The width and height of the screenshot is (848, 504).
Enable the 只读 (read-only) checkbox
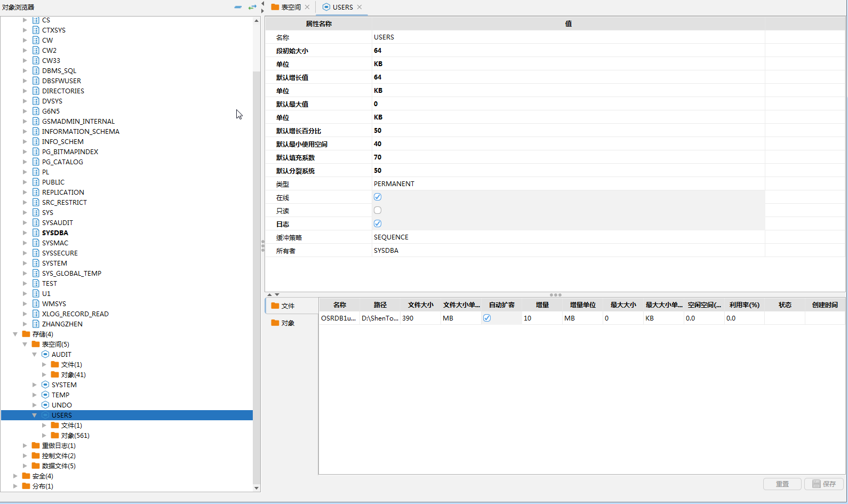(x=378, y=210)
